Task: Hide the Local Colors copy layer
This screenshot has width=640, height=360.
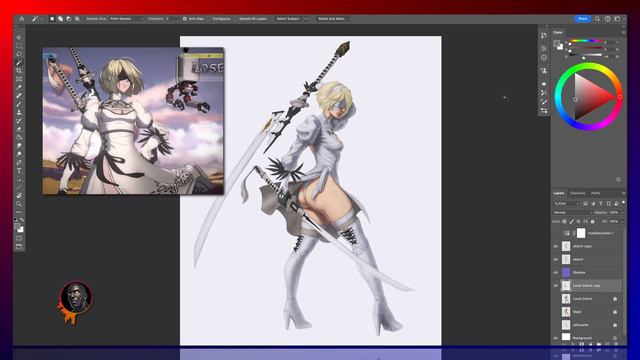Action: [x=556, y=286]
